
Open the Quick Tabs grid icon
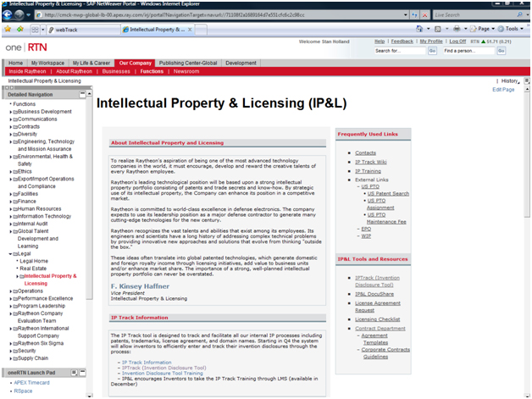click(x=35, y=30)
